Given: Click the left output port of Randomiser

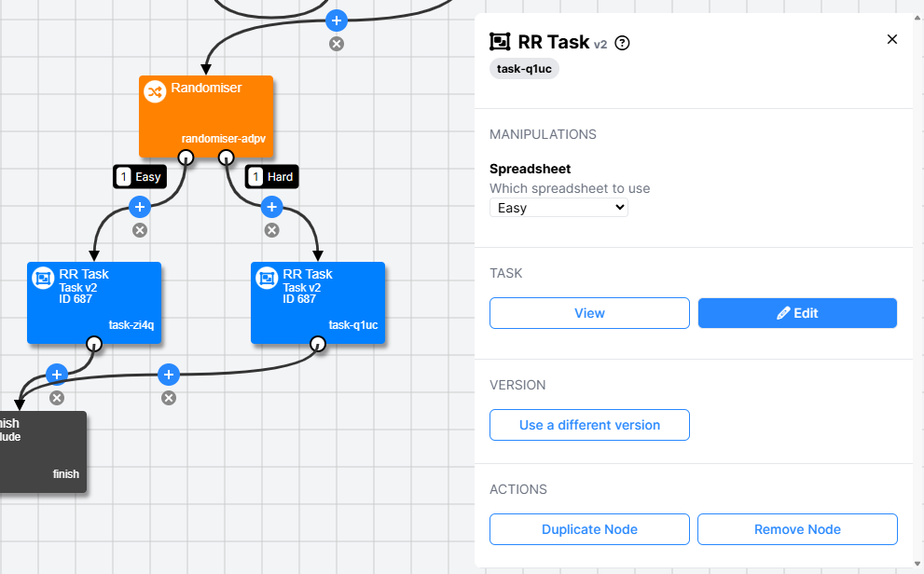Looking at the screenshot, I should pos(186,157).
